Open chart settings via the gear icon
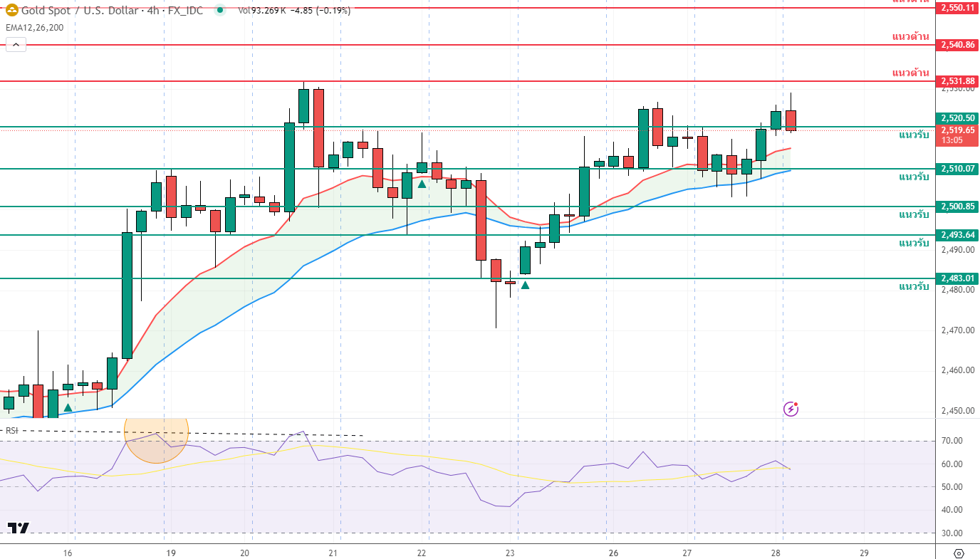Screen dimensions: 980x559 tap(959, 553)
